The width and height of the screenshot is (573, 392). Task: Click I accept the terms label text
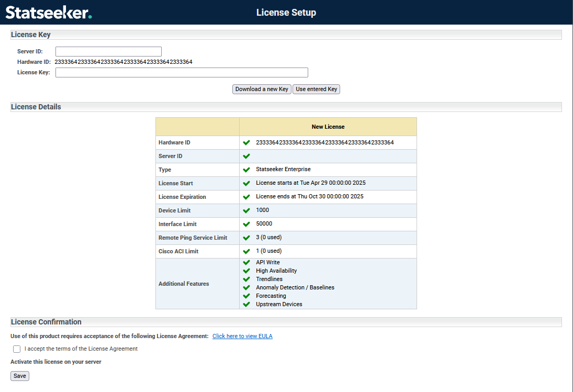[81, 349]
